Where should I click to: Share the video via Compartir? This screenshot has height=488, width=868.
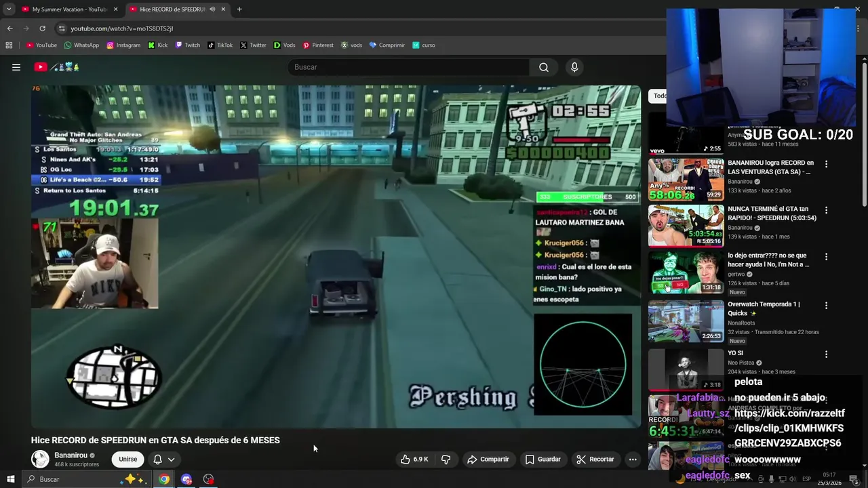click(488, 459)
